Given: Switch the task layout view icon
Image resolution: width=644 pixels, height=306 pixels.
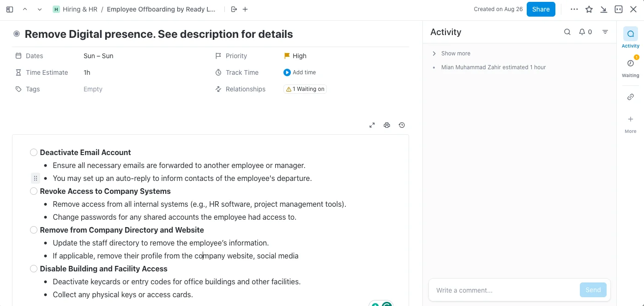Looking at the screenshot, I should point(619,9).
